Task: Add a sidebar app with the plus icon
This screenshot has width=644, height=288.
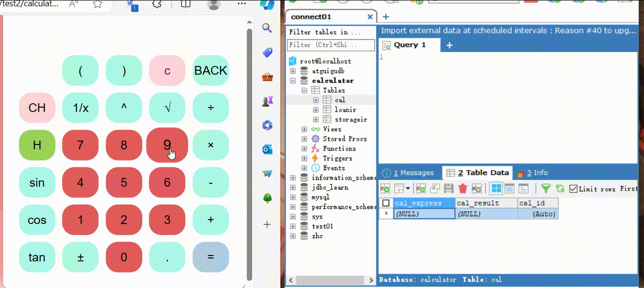Action: point(267,224)
